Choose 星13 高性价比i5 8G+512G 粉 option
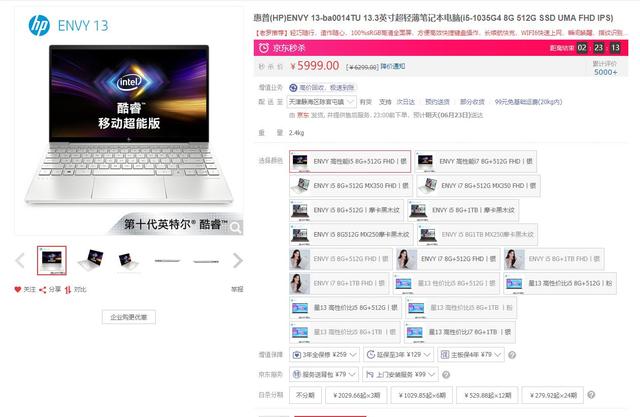Image resolution: width=640 pixels, height=417 pixels. tap(560, 283)
